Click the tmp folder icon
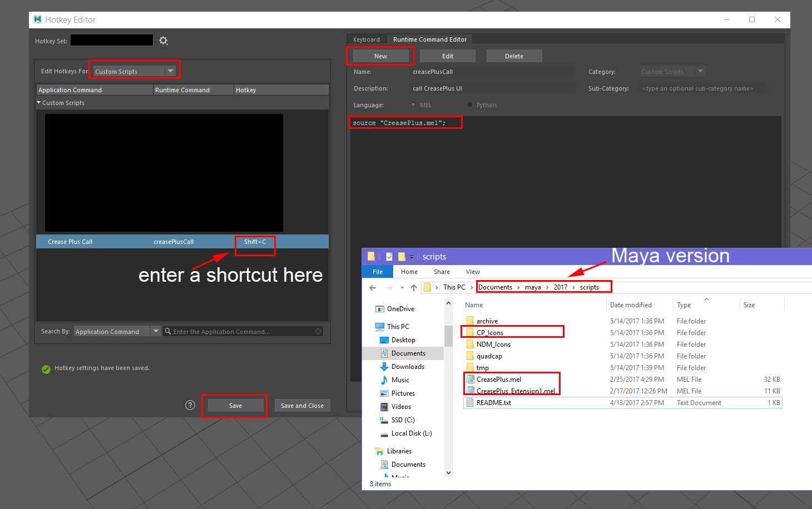Viewport: 812px width, 509px height. coord(470,368)
